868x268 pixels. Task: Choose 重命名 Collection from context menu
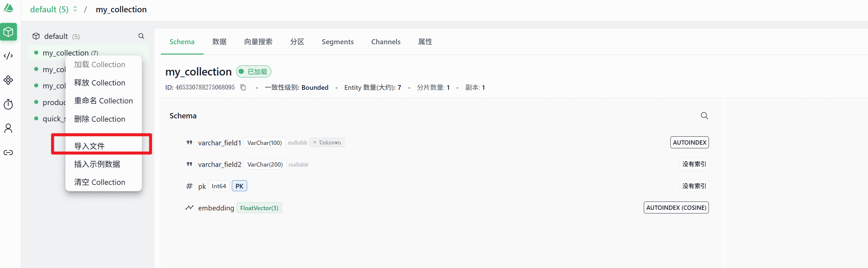(103, 101)
